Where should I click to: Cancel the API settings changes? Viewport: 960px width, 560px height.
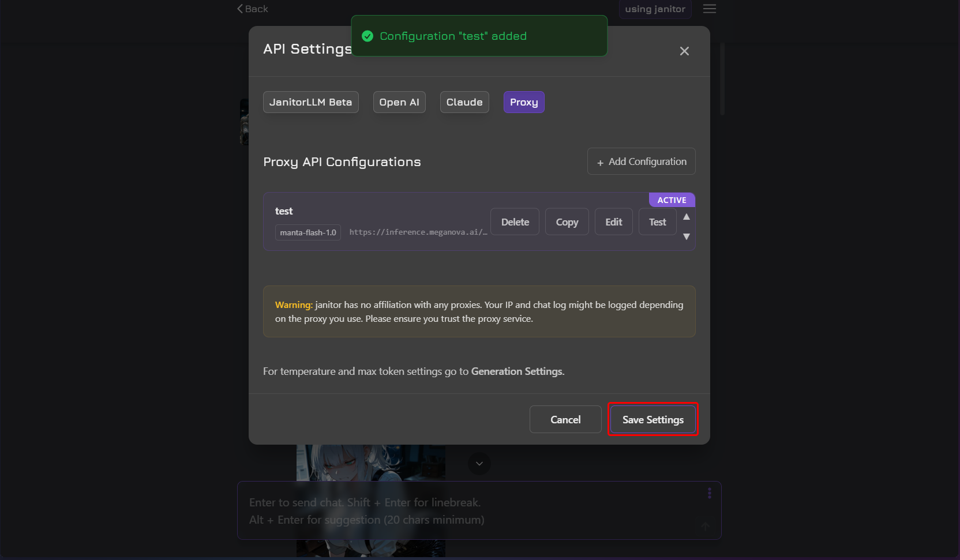[565, 419]
